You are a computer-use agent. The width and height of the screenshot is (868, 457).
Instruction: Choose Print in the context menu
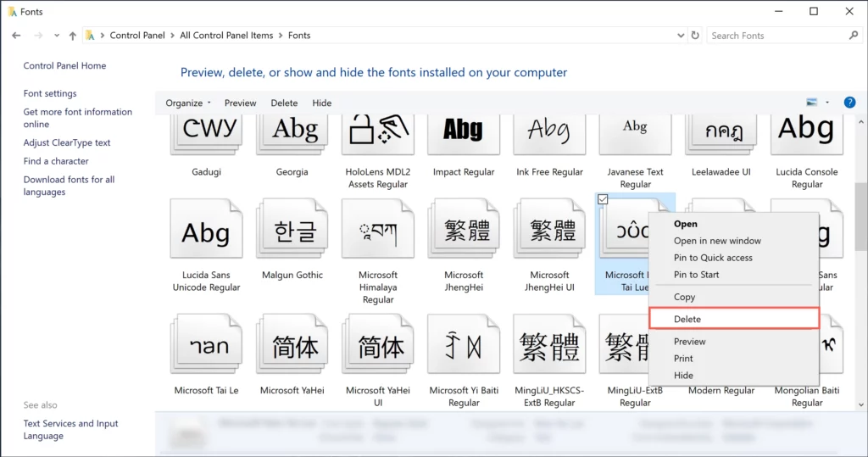733,359
